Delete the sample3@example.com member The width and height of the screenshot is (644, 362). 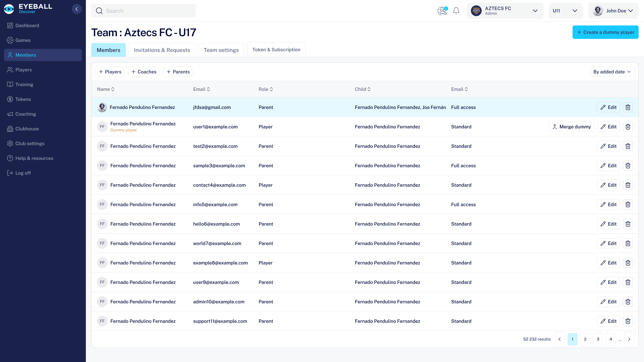click(x=628, y=166)
